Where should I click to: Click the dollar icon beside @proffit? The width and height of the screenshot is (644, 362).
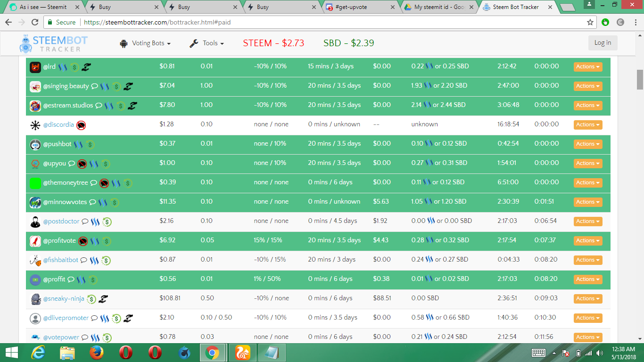coord(93,280)
